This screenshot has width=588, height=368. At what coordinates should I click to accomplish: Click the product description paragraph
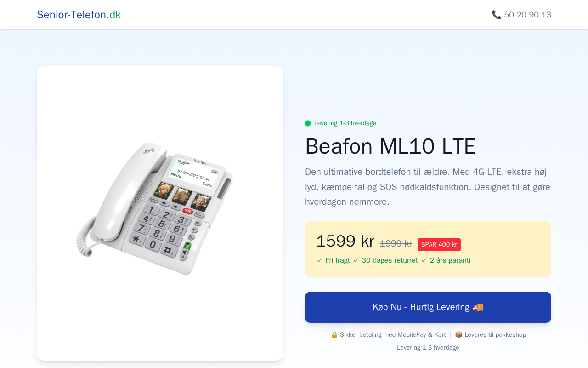(427, 187)
